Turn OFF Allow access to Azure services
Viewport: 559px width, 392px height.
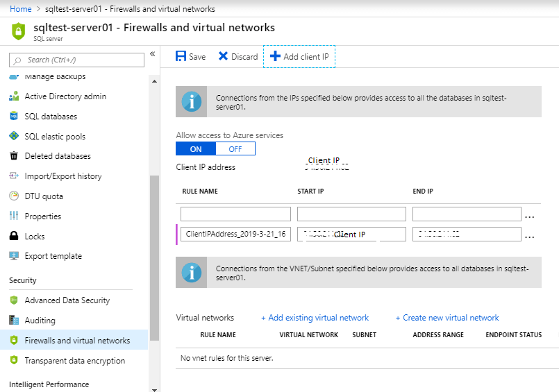pos(235,149)
